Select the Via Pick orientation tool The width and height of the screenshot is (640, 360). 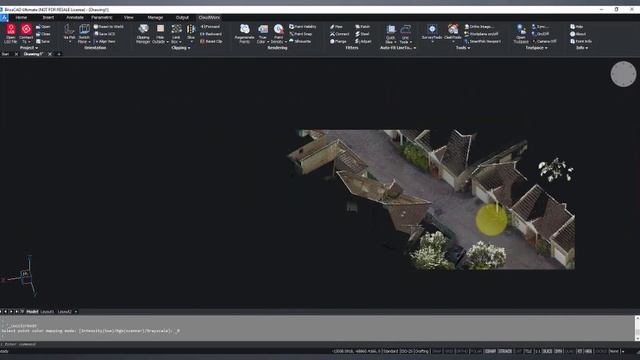pyautogui.click(x=69, y=33)
